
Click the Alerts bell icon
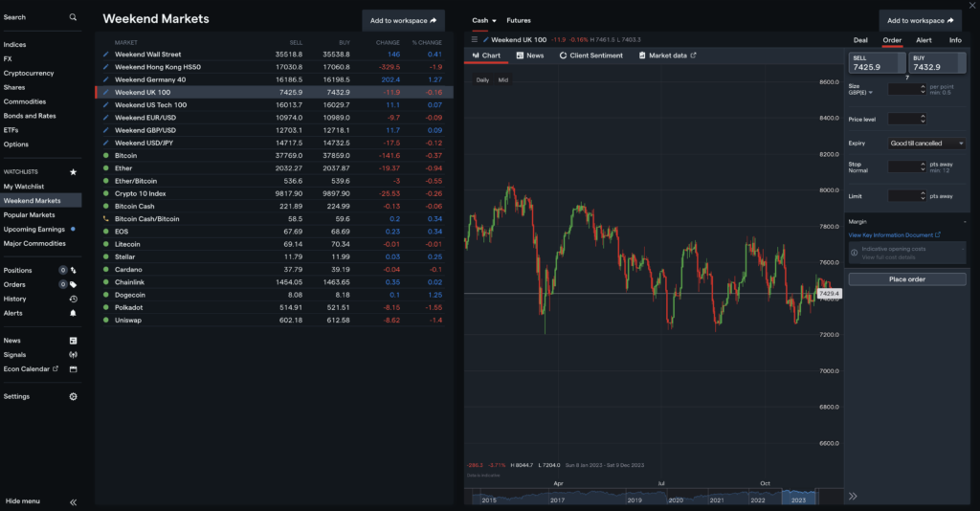click(73, 313)
